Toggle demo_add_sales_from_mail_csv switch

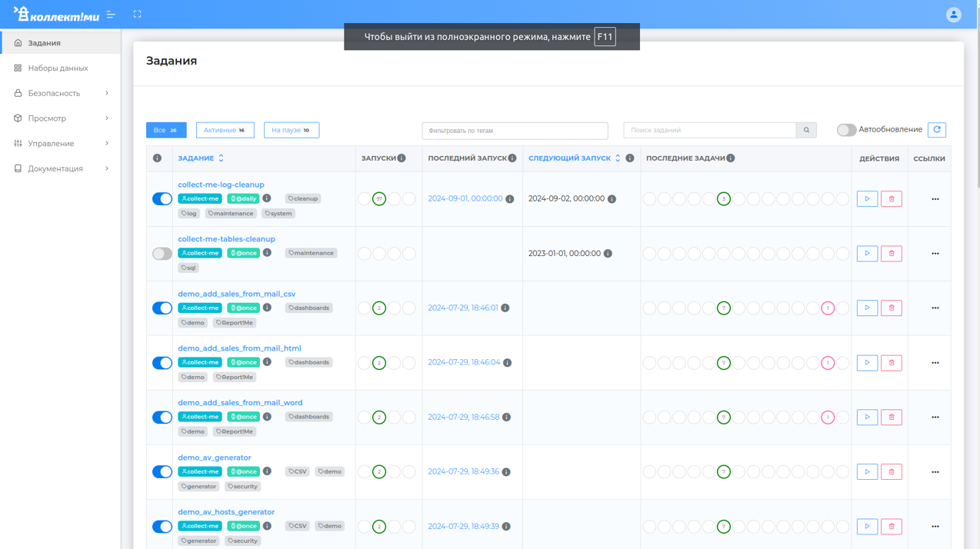click(162, 308)
